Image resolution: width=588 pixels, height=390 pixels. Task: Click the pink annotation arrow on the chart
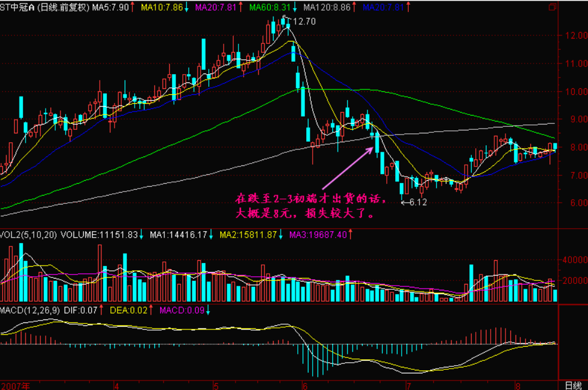click(347, 169)
